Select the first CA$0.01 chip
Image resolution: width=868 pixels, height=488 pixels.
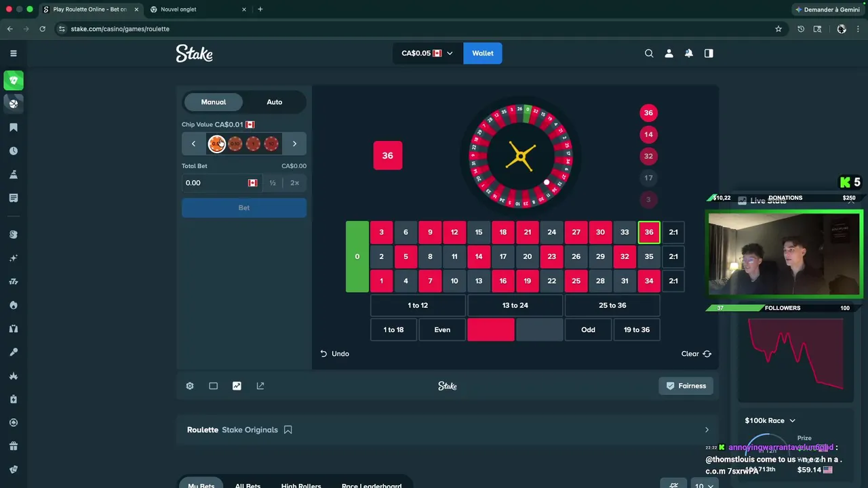coord(216,144)
